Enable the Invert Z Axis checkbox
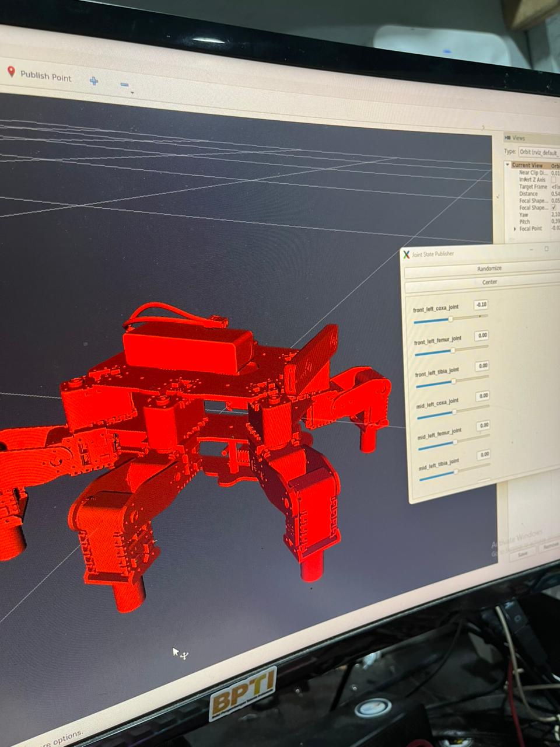This screenshot has height=747, width=560. (x=554, y=180)
